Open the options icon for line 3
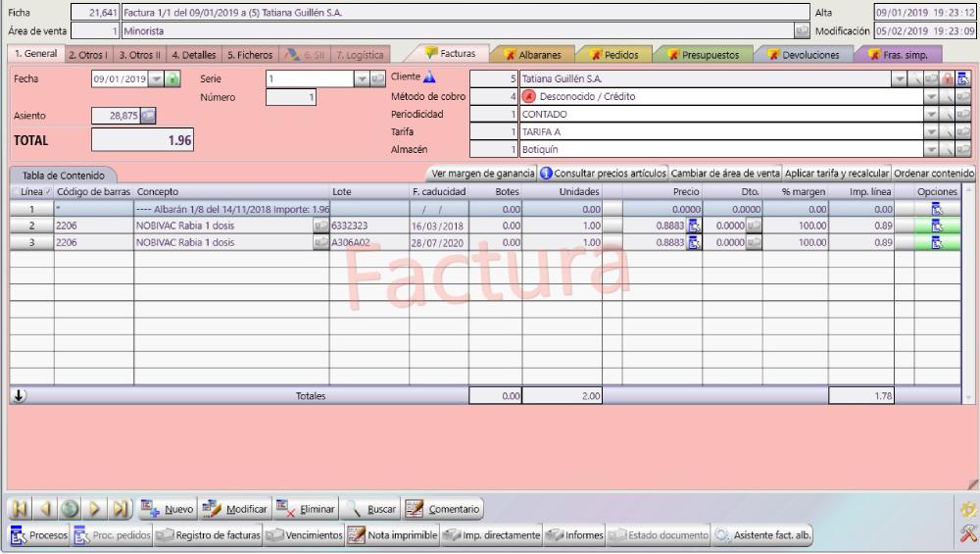 (936, 242)
